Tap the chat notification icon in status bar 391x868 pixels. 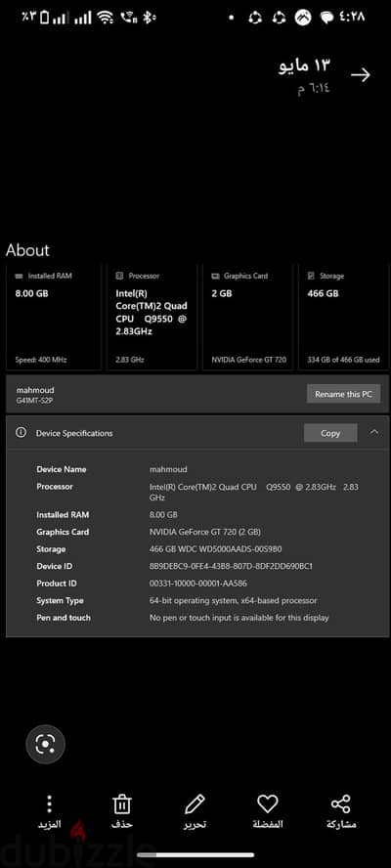(x=327, y=18)
